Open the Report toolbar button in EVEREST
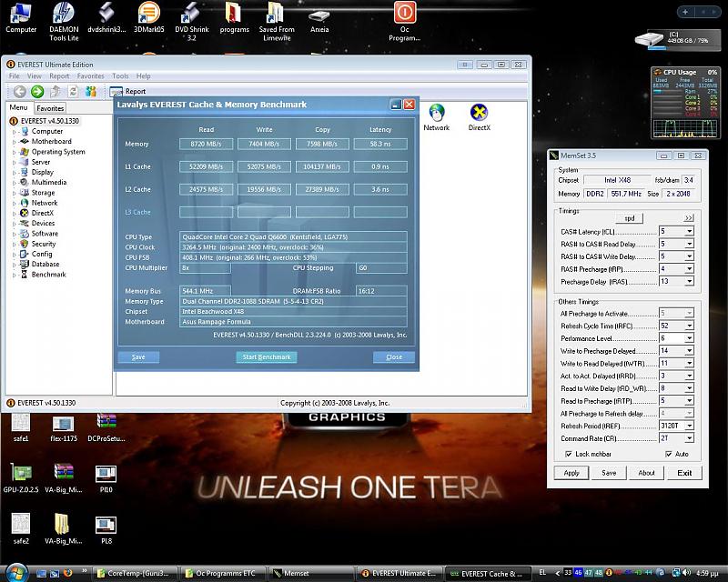728x582 pixels. click(x=128, y=92)
